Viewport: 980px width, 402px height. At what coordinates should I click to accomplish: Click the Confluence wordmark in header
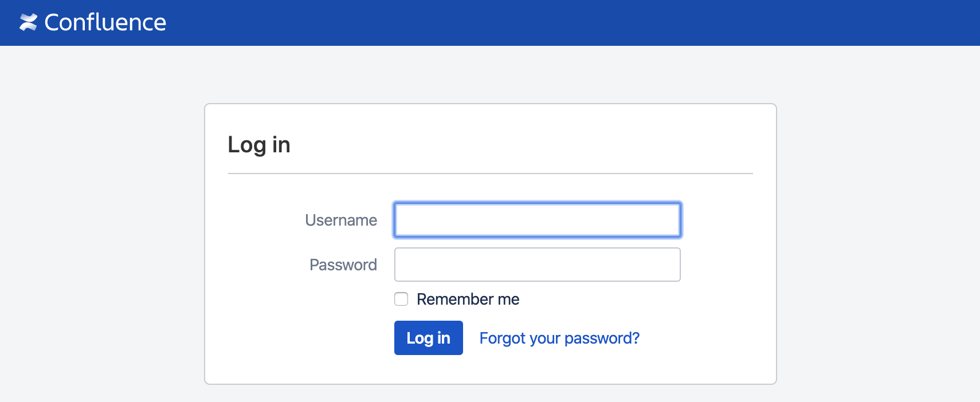pos(105,22)
